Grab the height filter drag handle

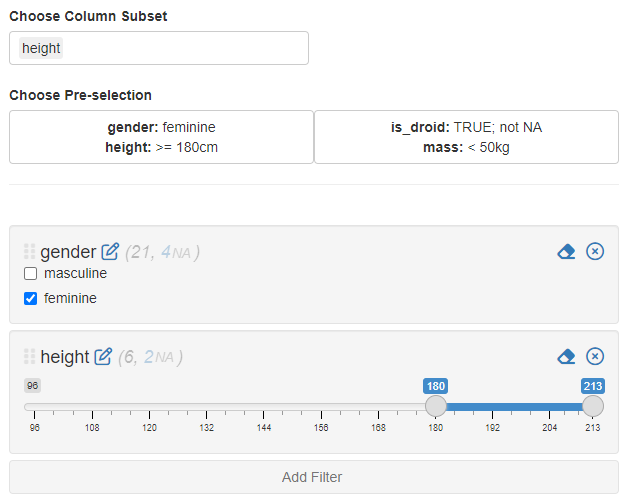[x=29, y=357]
